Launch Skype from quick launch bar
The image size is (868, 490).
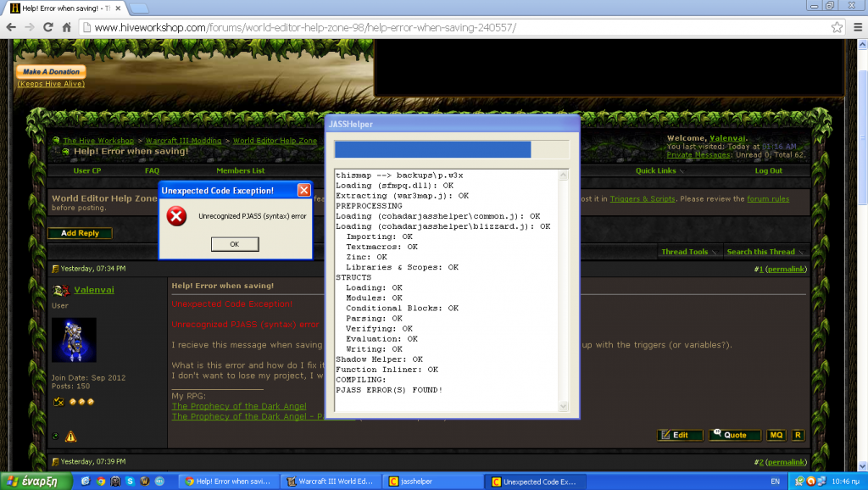[130, 482]
